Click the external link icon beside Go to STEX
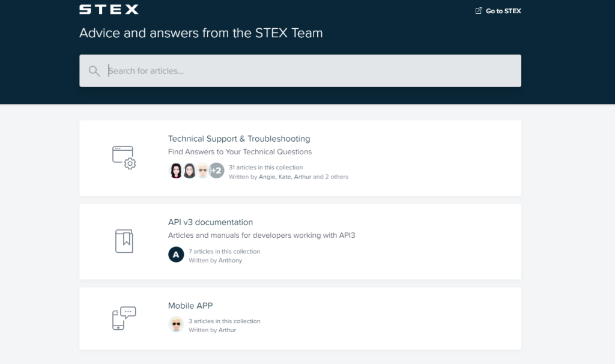The width and height of the screenshot is (615, 364). click(479, 11)
